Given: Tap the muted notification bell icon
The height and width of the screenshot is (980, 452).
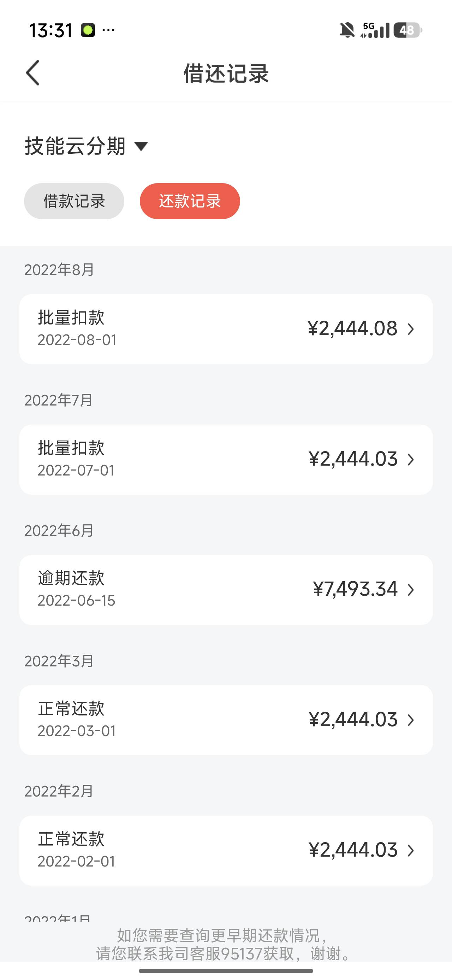Looking at the screenshot, I should click(347, 30).
